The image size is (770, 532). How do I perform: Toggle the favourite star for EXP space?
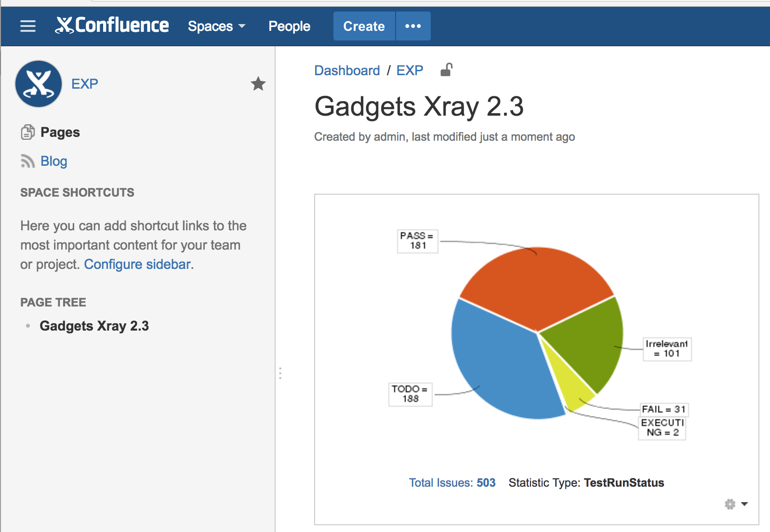(258, 84)
